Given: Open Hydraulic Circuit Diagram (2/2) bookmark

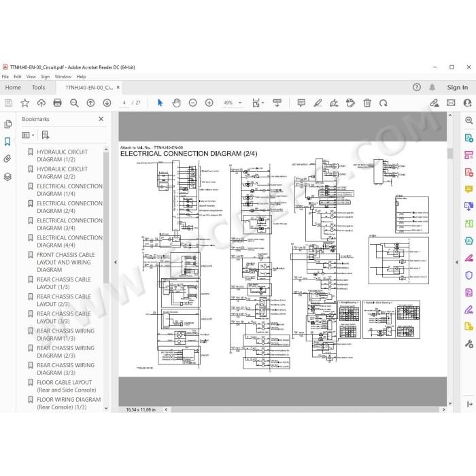Looking at the screenshot, I should pos(62,173).
